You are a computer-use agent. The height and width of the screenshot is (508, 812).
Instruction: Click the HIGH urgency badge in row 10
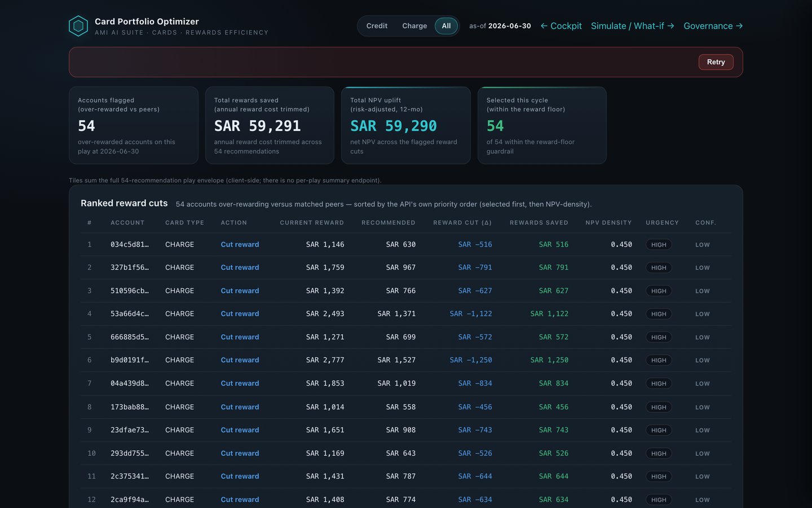click(659, 454)
